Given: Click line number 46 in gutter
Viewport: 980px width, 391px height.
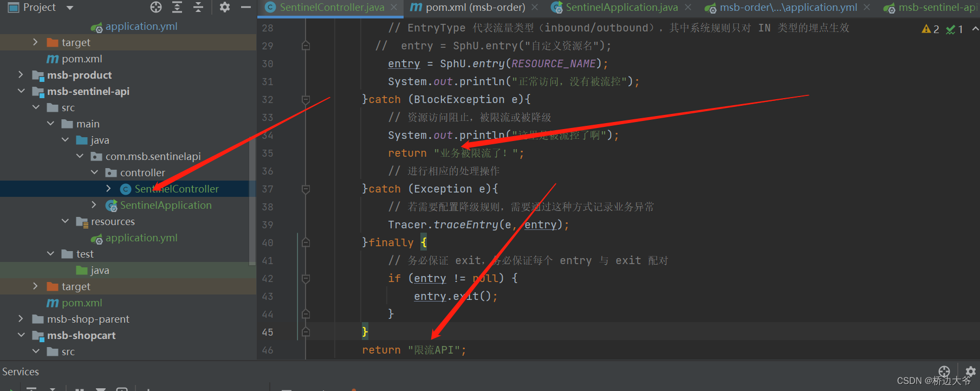Looking at the screenshot, I should [x=268, y=350].
